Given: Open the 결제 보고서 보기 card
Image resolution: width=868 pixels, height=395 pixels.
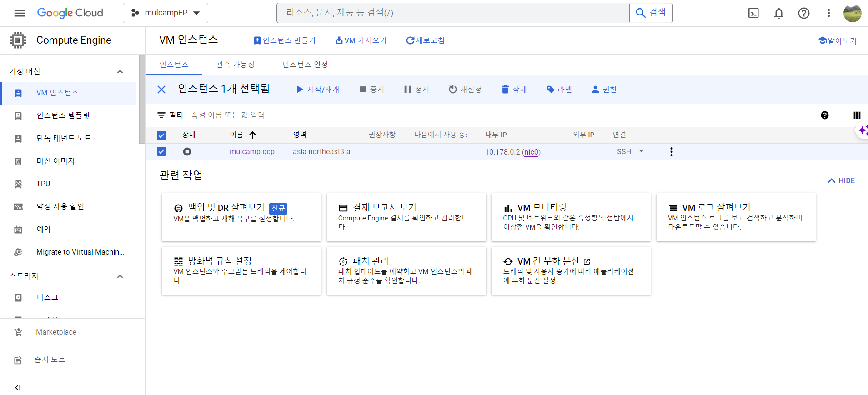Looking at the screenshot, I should click(406, 217).
